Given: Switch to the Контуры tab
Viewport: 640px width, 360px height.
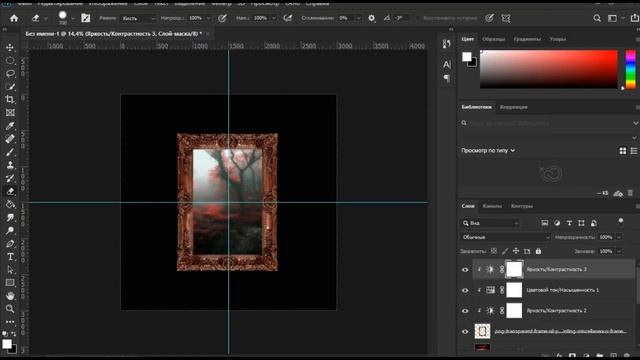Looking at the screenshot, I should pyautogui.click(x=522, y=206).
